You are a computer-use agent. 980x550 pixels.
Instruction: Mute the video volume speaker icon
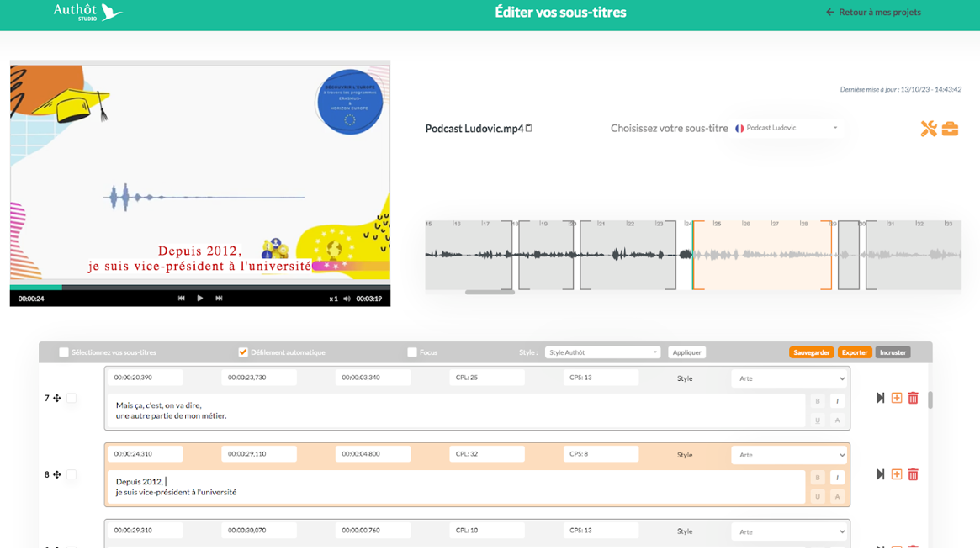[347, 299]
